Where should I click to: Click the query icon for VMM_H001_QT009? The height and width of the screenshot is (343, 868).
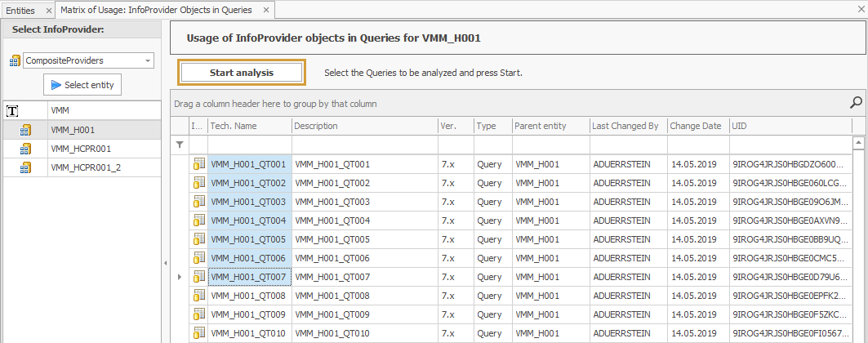click(198, 314)
